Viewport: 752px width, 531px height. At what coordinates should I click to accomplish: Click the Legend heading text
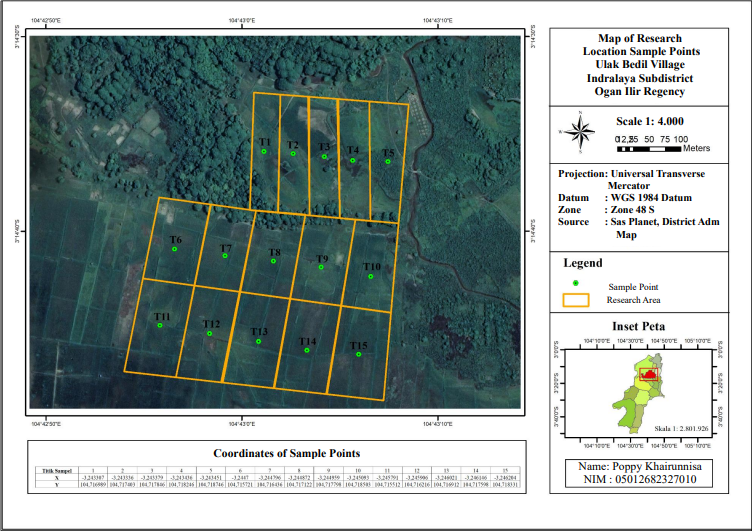coord(583,263)
